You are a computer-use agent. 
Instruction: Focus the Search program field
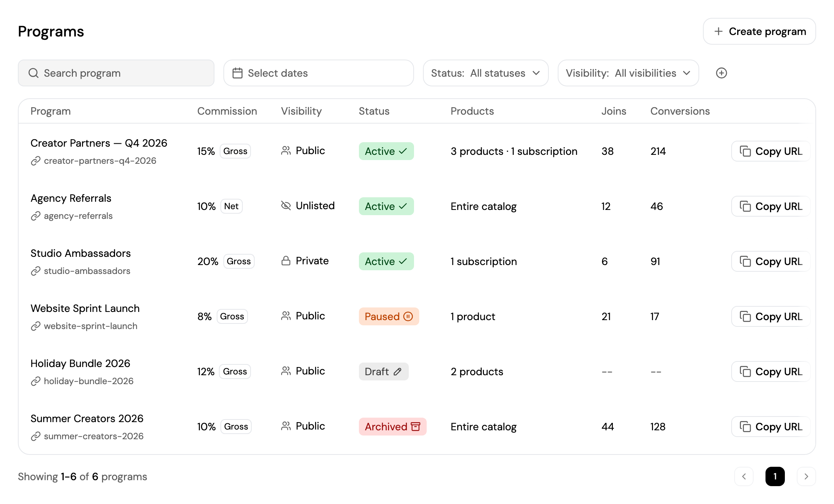(x=116, y=73)
